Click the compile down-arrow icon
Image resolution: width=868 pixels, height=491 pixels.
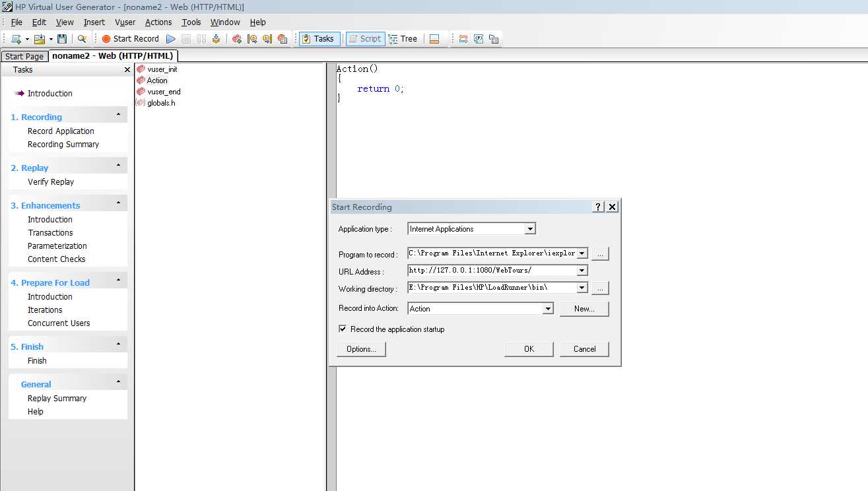coord(217,39)
